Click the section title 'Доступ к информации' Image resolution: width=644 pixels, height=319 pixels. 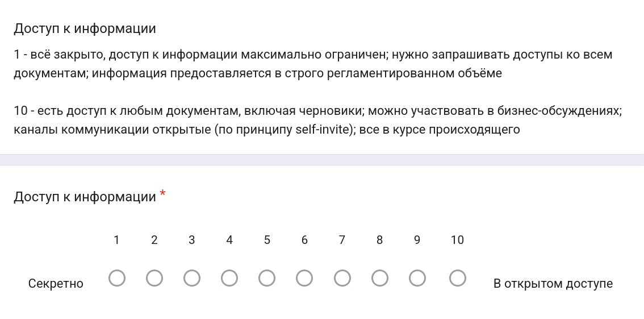(x=85, y=28)
